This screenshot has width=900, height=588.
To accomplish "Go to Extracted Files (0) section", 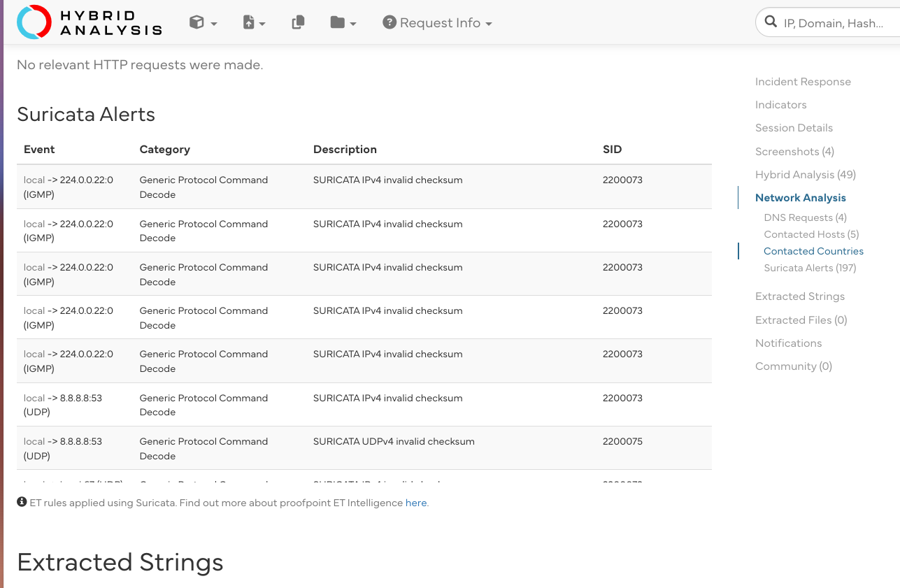I will 801,320.
